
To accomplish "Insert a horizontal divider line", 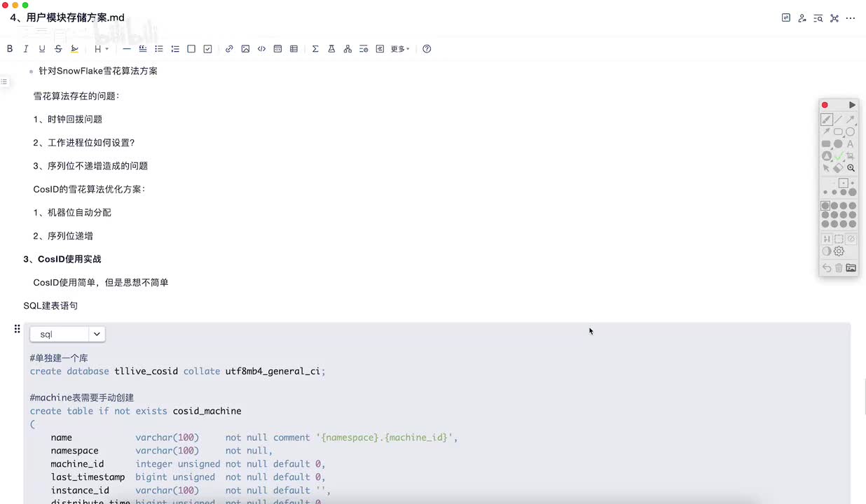I will [x=127, y=49].
